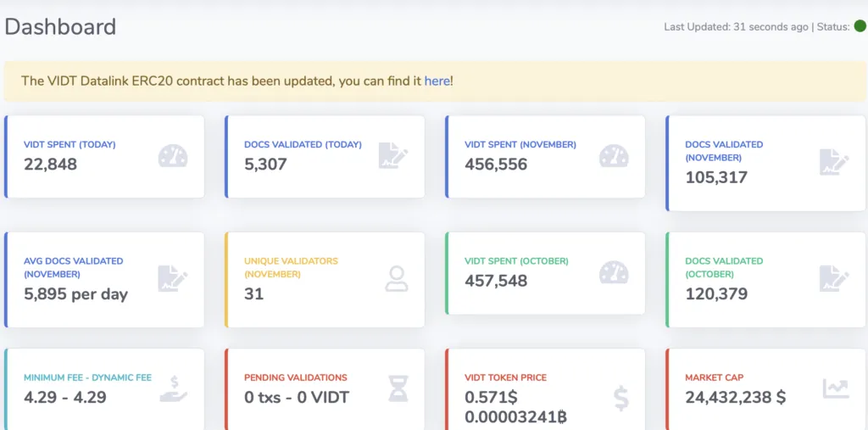Click the '5,895 per day' value
The width and height of the screenshot is (868, 430).
[75, 294]
